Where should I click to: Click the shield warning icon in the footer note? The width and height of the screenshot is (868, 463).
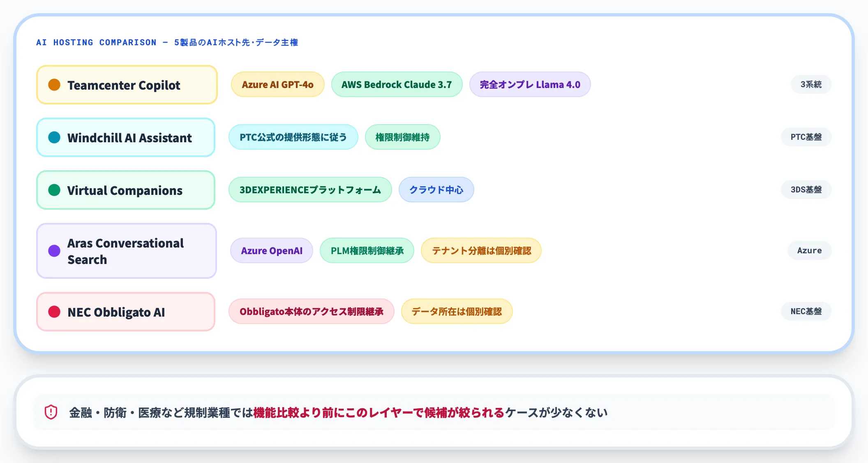coord(51,412)
